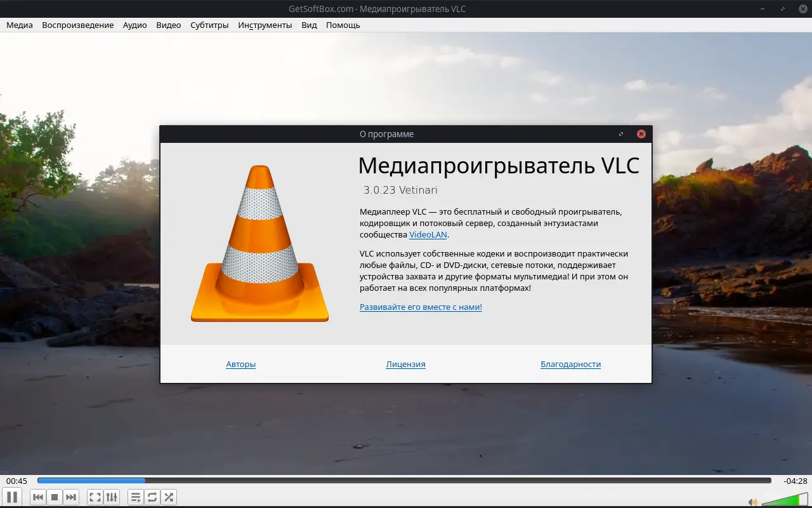
Task: Toggle loop repeat mode
Action: [152, 497]
